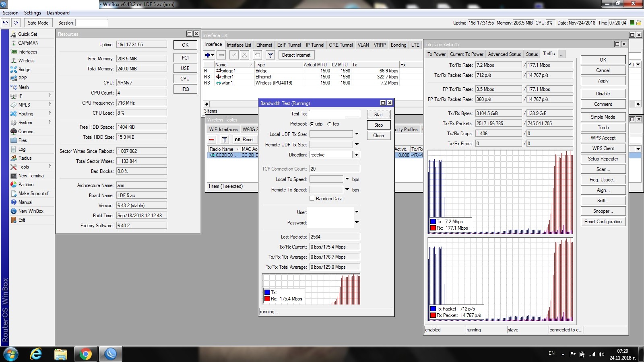
Task: Click the Undo arrow in WinBox toolbar
Action: click(x=5, y=23)
